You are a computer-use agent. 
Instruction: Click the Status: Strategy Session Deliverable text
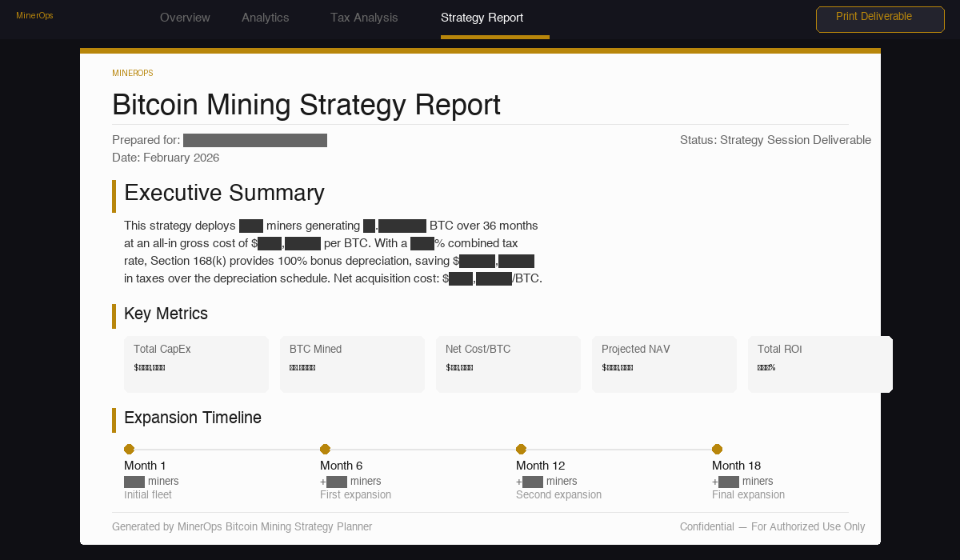tap(775, 140)
